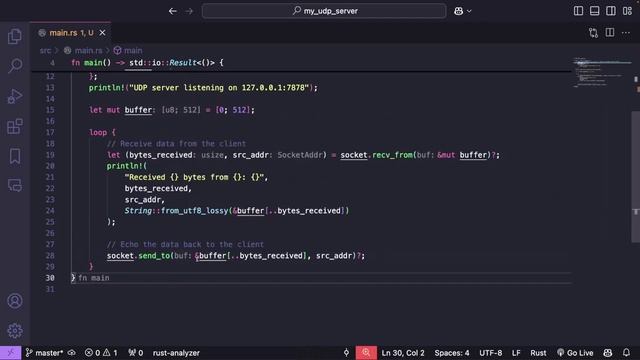Change end of line sequence LF
This screenshot has width=640, height=360.
(x=516, y=353)
